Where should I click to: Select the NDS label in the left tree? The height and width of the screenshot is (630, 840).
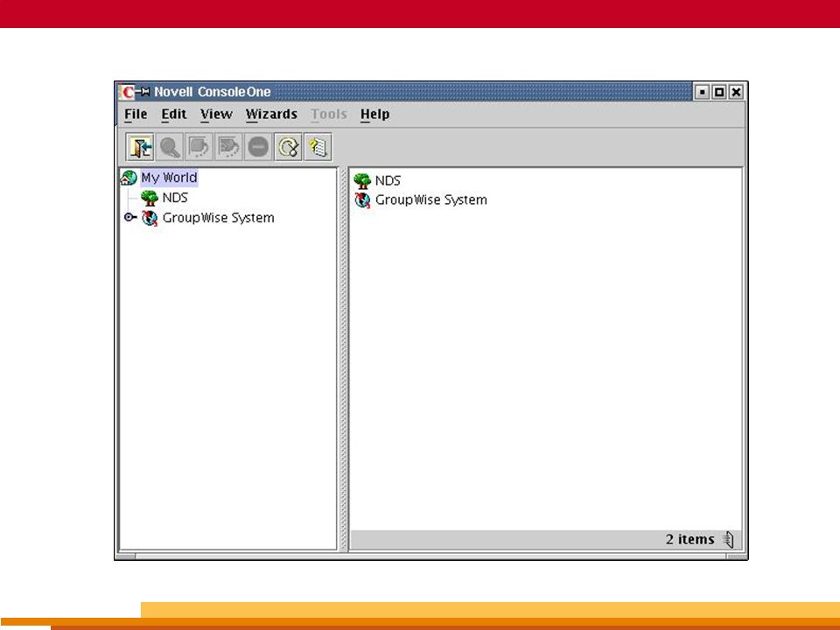point(175,198)
